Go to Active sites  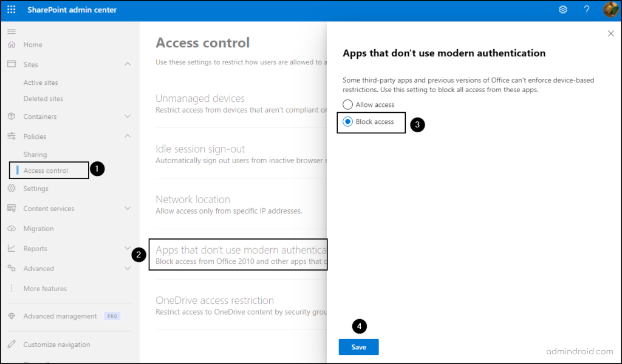[41, 83]
